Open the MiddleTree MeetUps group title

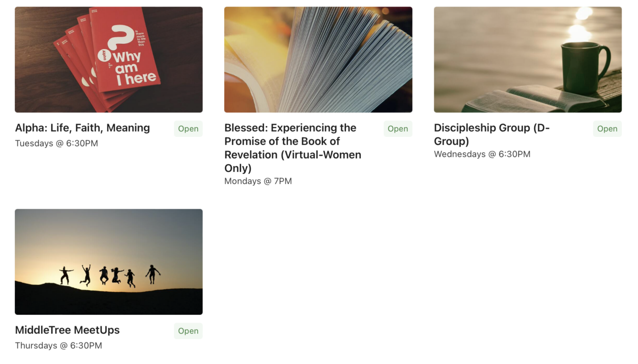pyautogui.click(x=67, y=330)
